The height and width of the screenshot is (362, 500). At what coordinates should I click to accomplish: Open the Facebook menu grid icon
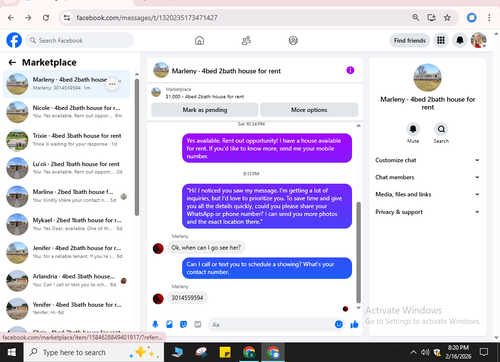point(441,40)
